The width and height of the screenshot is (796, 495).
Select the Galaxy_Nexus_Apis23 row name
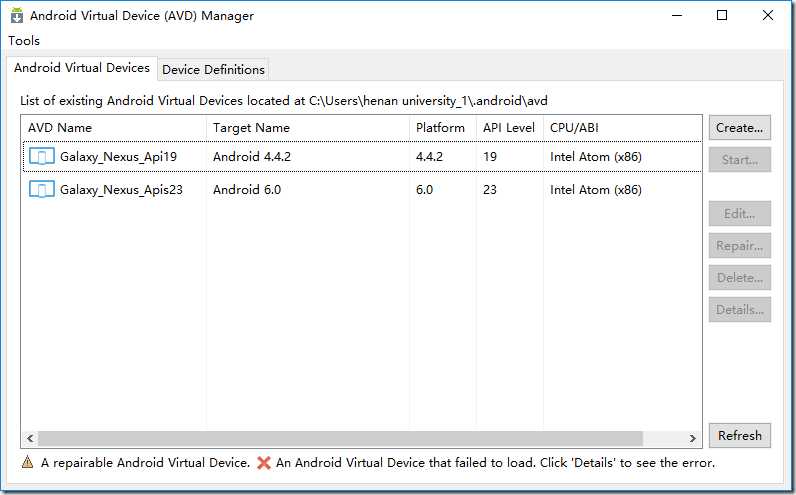[121, 189]
